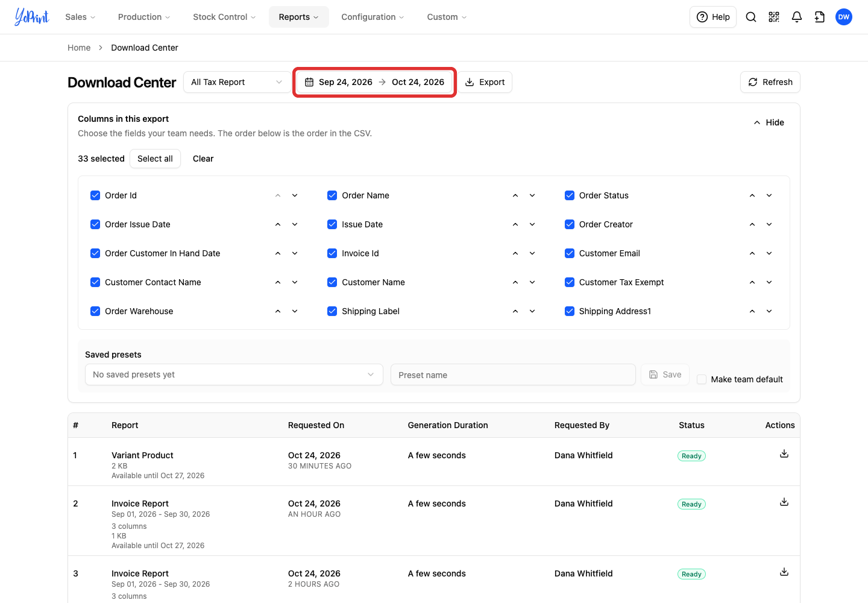Refresh the download list
Image resolution: width=868 pixels, height=603 pixels.
click(x=770, y=82)
